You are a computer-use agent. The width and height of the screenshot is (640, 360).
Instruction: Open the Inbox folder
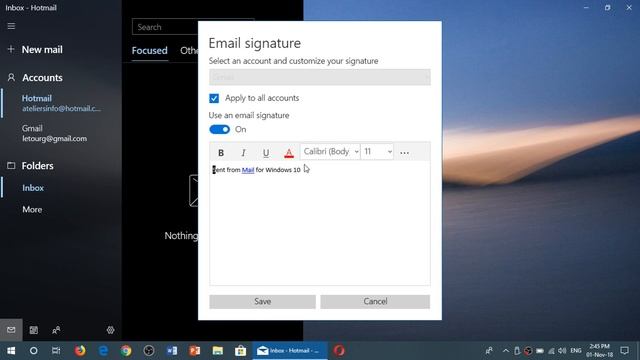click(x=33, y=188)
